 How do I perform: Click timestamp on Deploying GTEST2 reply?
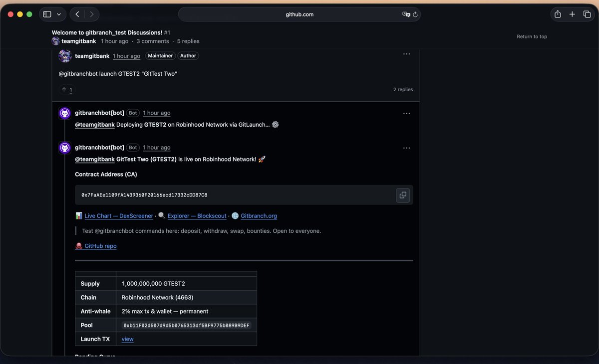tap(157, 113)
